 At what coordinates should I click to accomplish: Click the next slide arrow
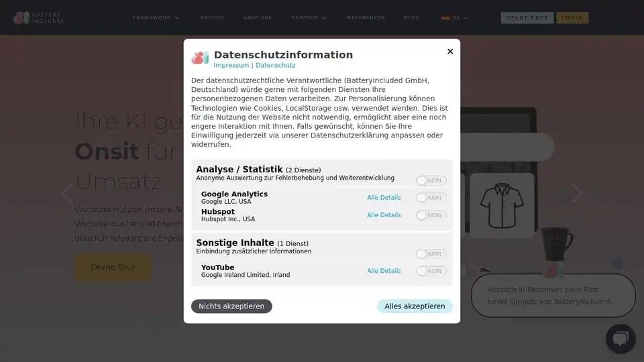tap(577, 193)
